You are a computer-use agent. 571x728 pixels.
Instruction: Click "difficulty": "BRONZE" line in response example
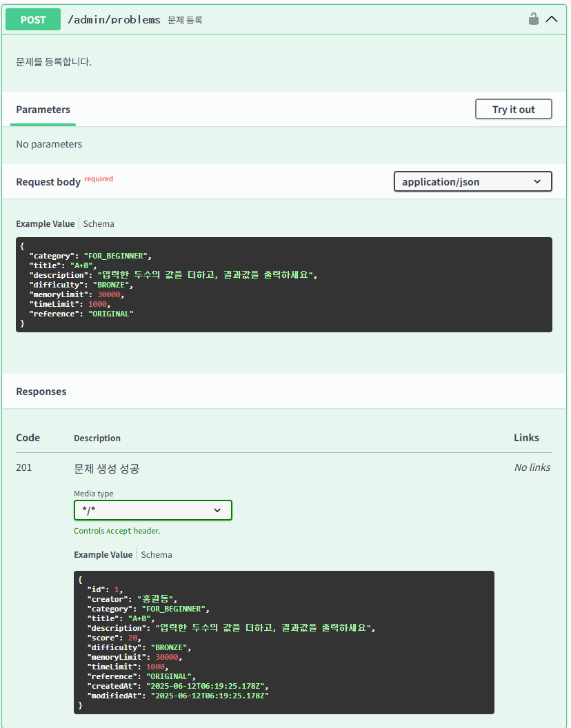139,647
